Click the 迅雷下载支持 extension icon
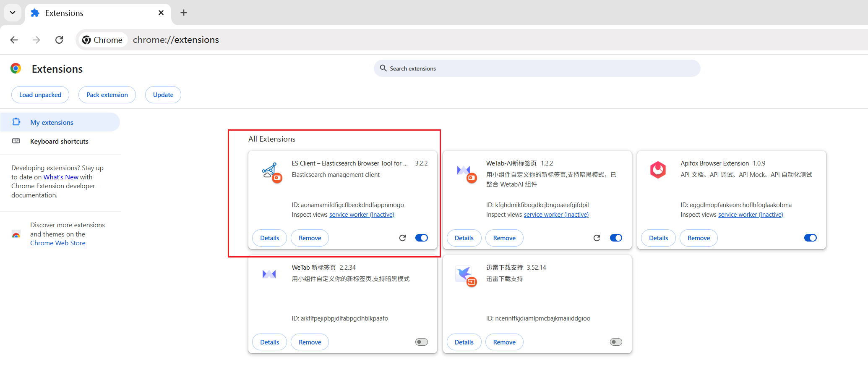Viewport: 868px width, 381px height. coord(465,276)
